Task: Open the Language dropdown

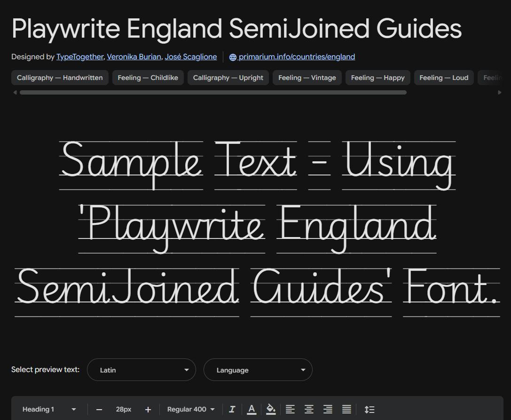Action: pyautogui.click(x=258, y=370)
